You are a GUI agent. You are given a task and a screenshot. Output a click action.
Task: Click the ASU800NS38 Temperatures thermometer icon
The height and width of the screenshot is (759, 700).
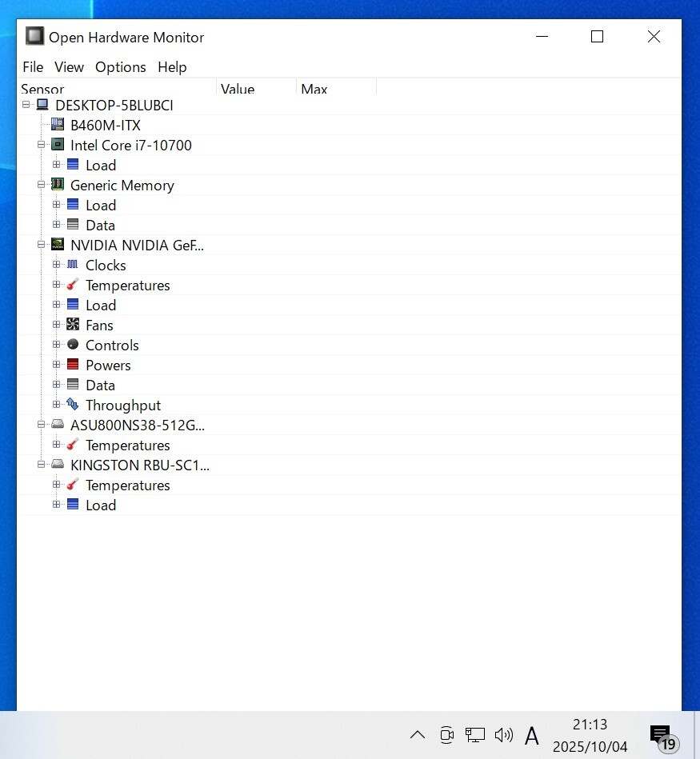tap(73, 444)
